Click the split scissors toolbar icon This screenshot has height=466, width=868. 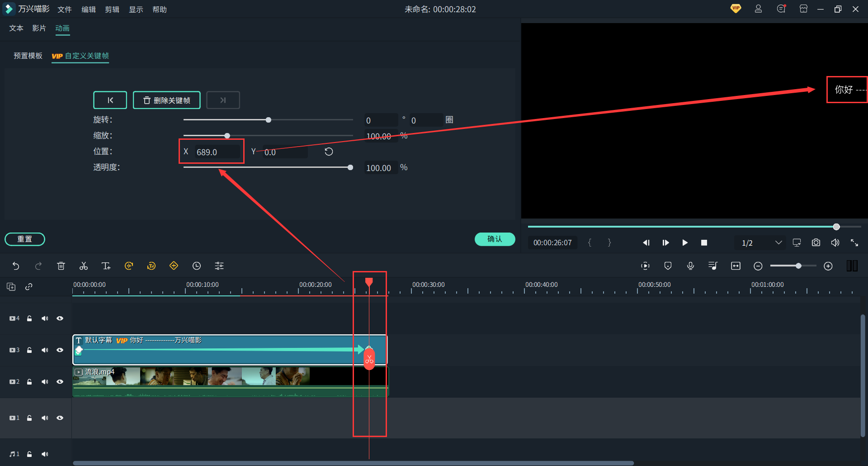pos(84,266)
